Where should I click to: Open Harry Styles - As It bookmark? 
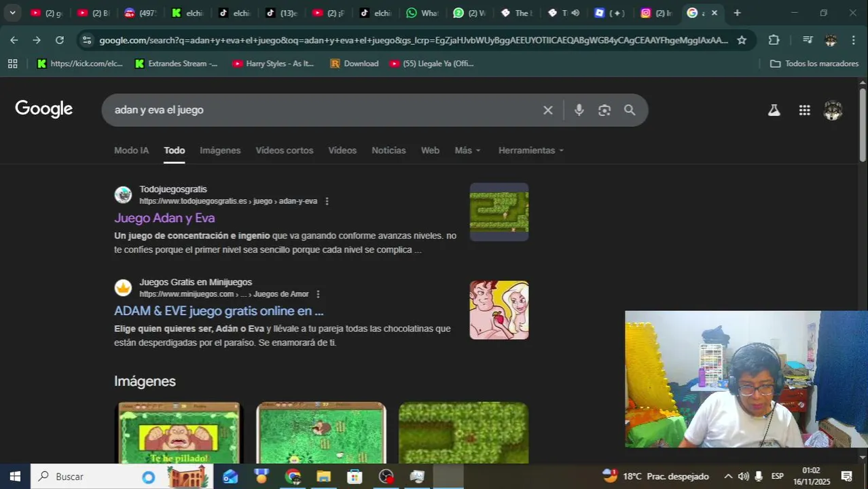click(273, 63)
